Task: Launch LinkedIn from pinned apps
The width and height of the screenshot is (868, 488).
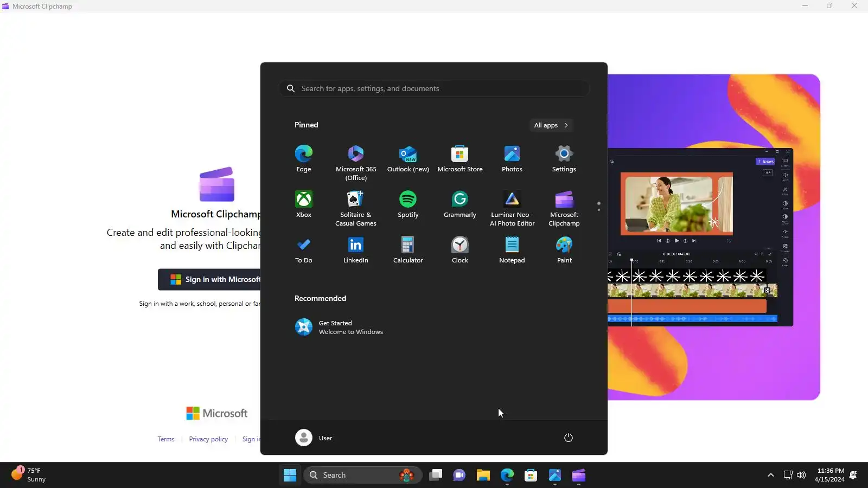Action: [356, 250]
